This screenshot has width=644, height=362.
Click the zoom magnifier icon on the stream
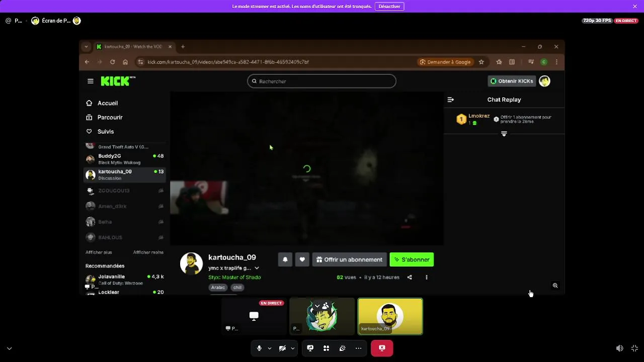(x=555, y=286)
